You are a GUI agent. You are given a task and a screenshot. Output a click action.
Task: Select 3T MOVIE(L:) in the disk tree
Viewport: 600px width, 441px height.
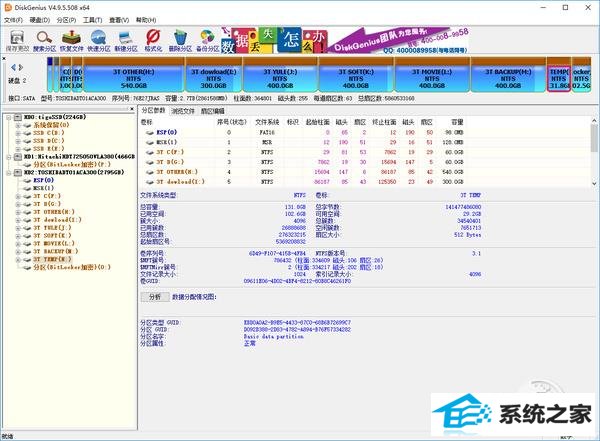coord(54,243)
